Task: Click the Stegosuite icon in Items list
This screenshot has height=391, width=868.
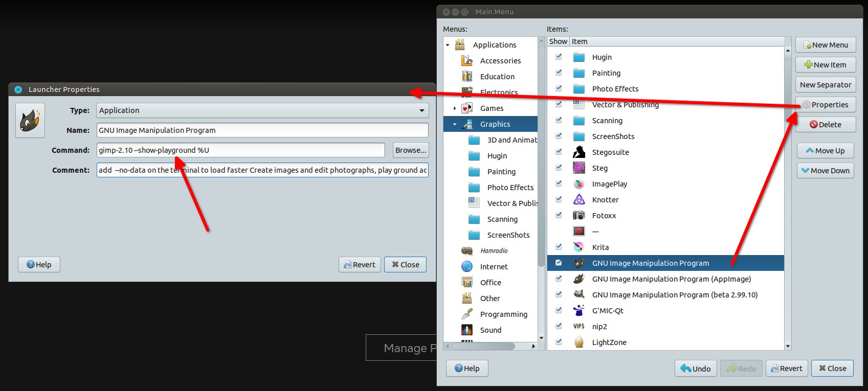Action: pyautogui.click(x=579, y=152)
